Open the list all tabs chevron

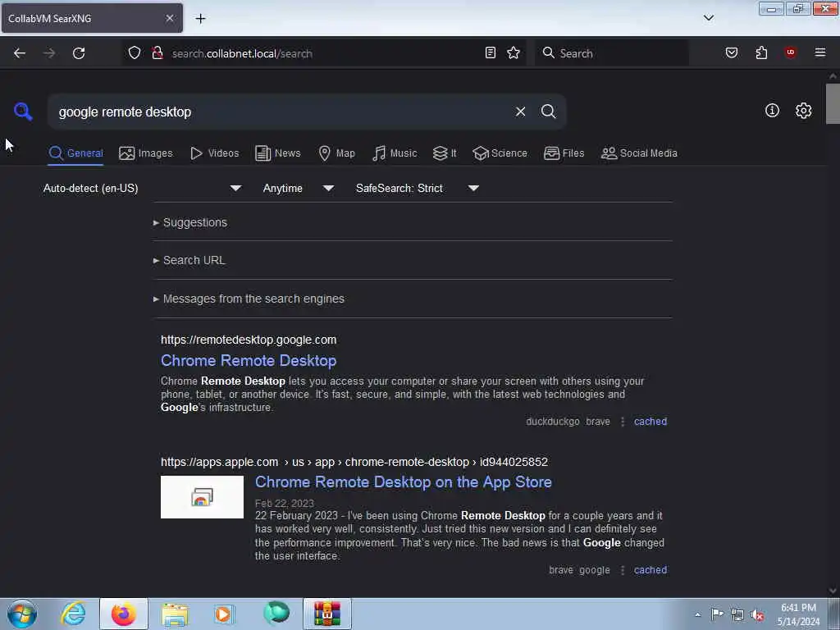point(708,18)
